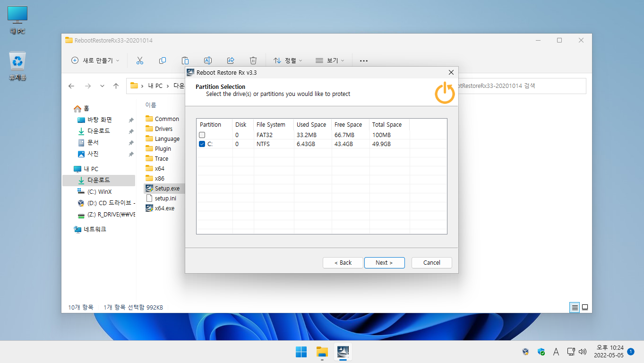This screenshot has height=363, width=644.
Task: Click the Partition column header
Action: (x=215, y=125)
